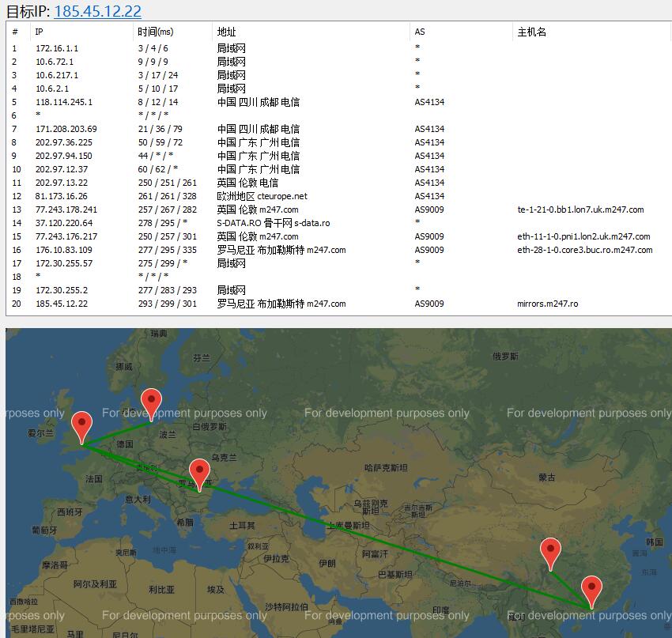The image size is (672, 638).
Task: Select hop 7 IP 171.208.203.69
Action: (x=66, y=129)
